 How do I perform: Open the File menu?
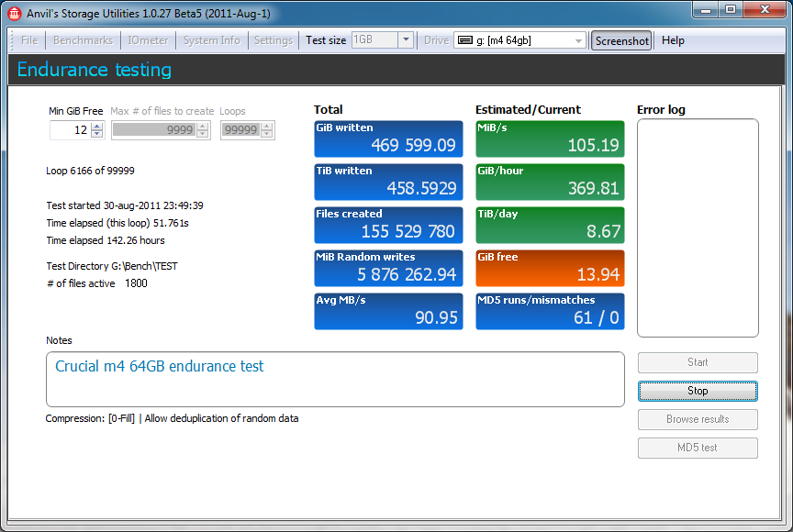pyautogui.click(x=29, y=40)
